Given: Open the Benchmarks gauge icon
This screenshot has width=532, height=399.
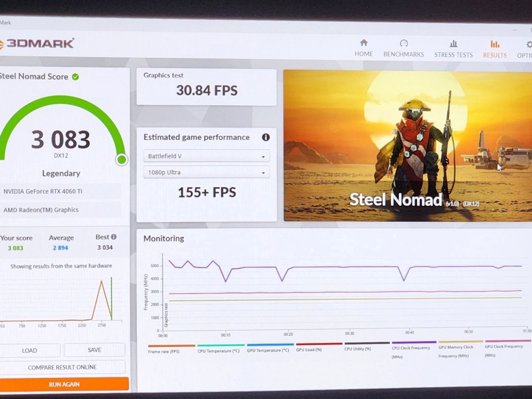Looking at the screenshot, I should pos(404,43).
